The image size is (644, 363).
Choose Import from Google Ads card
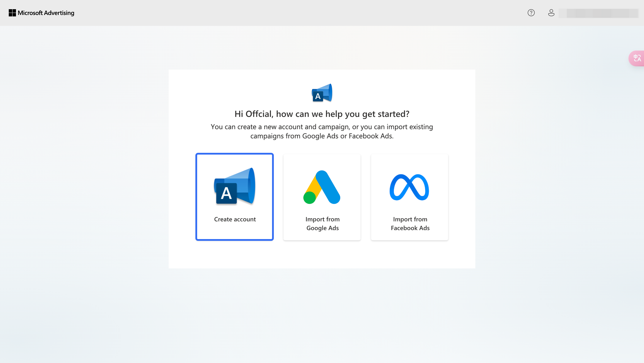tap(322, 197)
